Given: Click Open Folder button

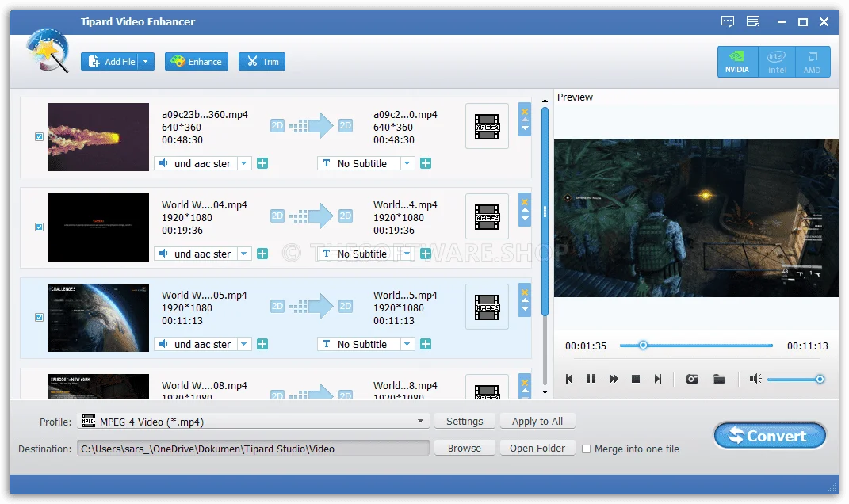Looking at the screenshot, I should [x=537, y=449].
